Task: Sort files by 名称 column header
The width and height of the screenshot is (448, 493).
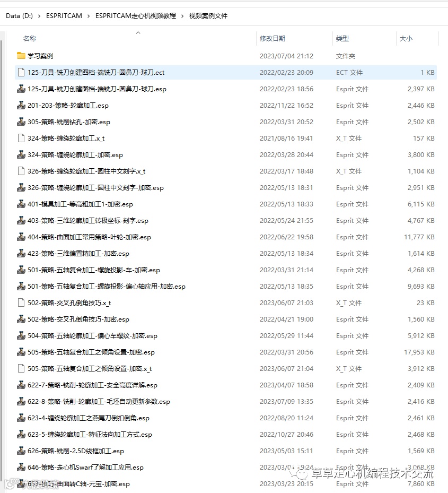Action: pyautogui.click(x=30, y=38)
